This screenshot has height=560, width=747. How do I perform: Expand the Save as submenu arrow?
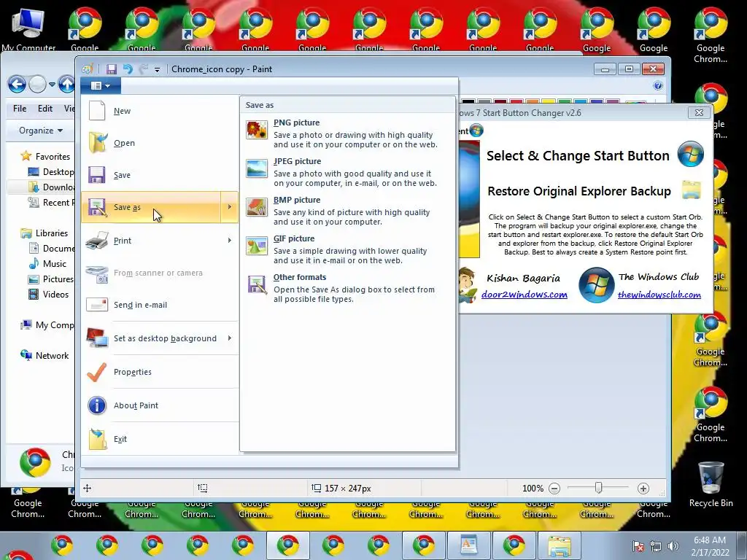[230, 207]
